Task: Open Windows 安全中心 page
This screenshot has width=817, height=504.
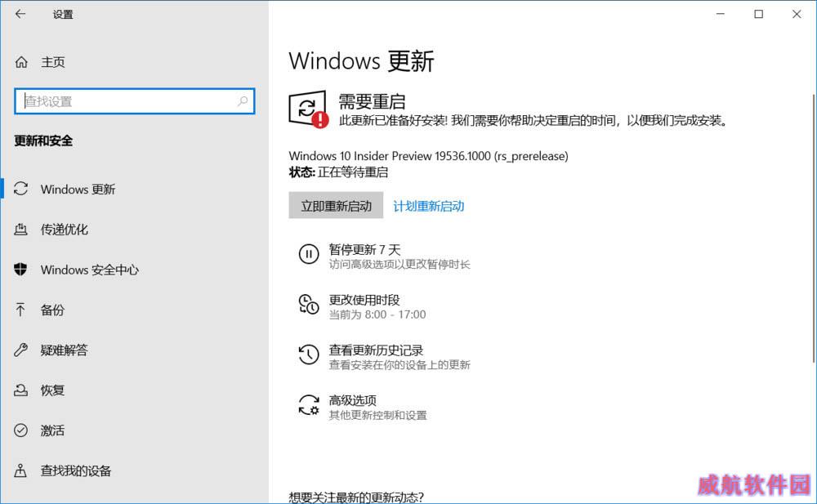Action: pyautogui.click(x=90, y=270)
